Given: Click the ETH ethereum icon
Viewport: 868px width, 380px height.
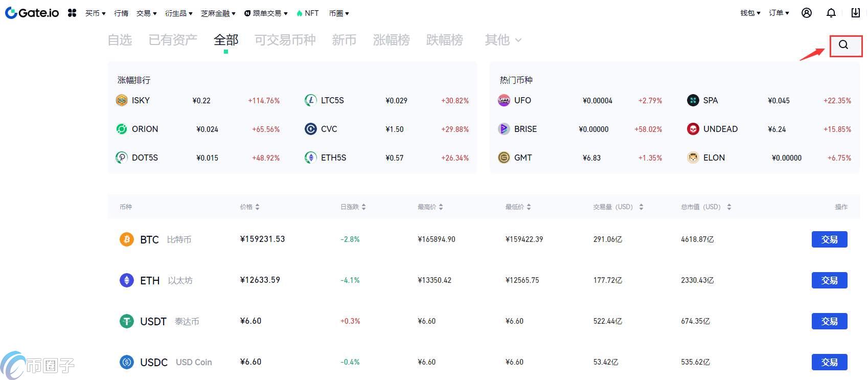Looking at the screenshot, I should pyautogui.click(x=127, y=280).
